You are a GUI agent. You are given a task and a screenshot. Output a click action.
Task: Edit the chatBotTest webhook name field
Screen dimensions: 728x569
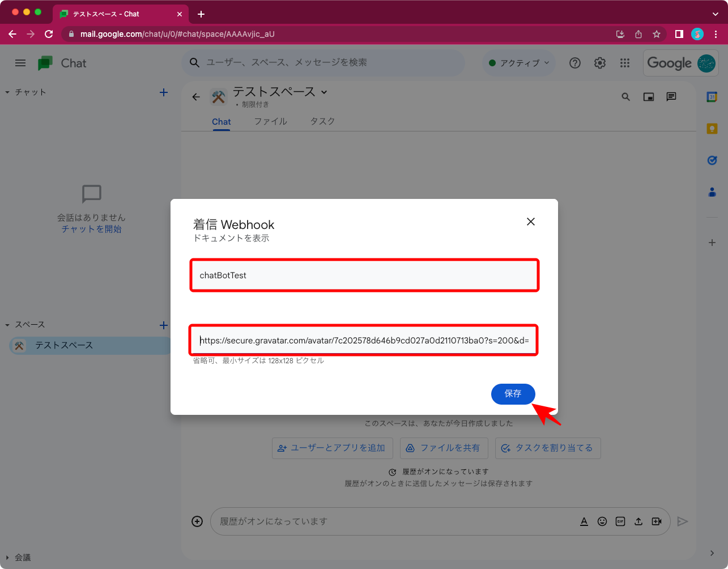364,275
